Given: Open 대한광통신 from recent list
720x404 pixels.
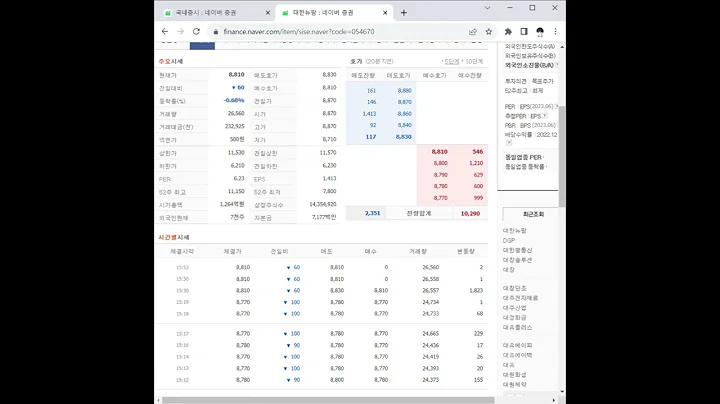Looking at the screenshot, I should (x=518, y=250).
